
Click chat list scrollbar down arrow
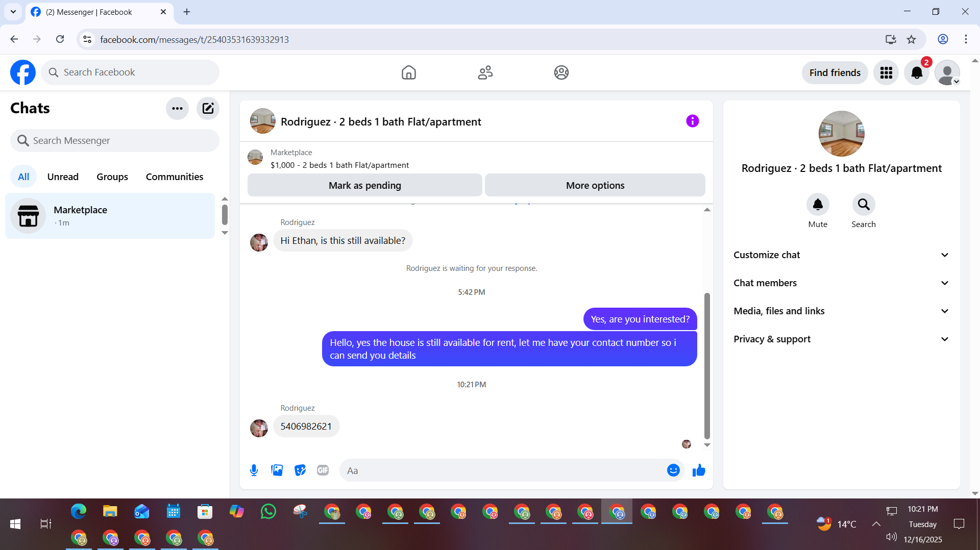tap(225, 233)
